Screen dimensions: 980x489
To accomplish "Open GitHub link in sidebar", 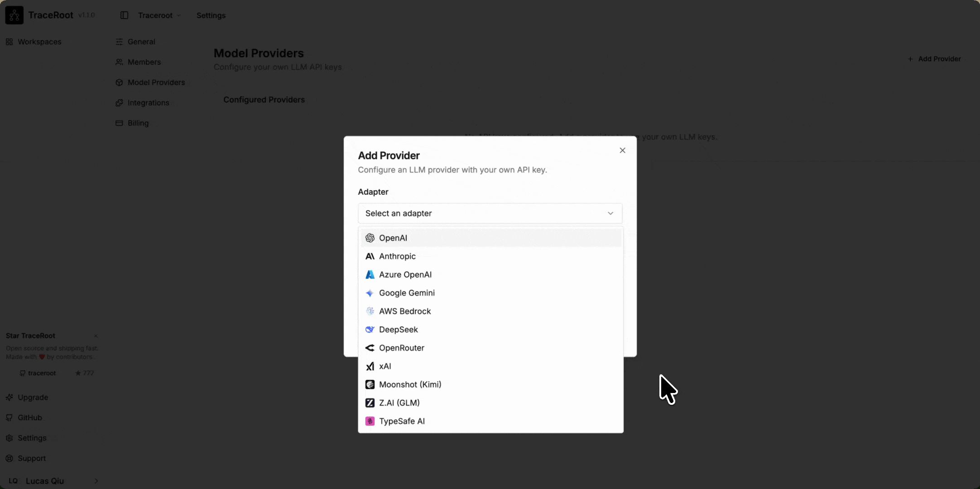I will click(24, 418).
